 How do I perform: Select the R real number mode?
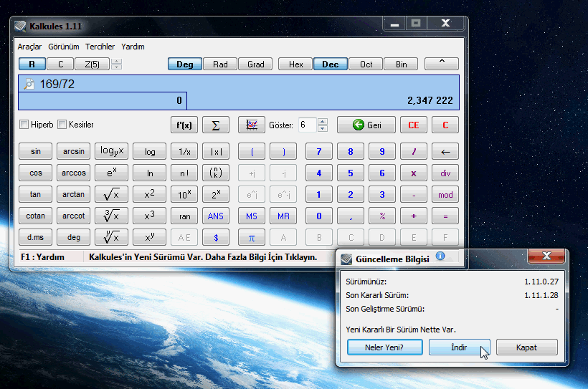[x=32, y=64]
